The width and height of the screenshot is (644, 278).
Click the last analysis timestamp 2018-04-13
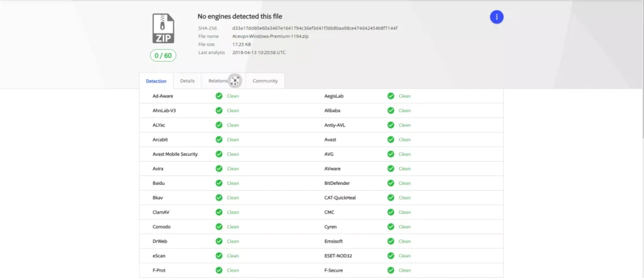(x=258, y=53)
